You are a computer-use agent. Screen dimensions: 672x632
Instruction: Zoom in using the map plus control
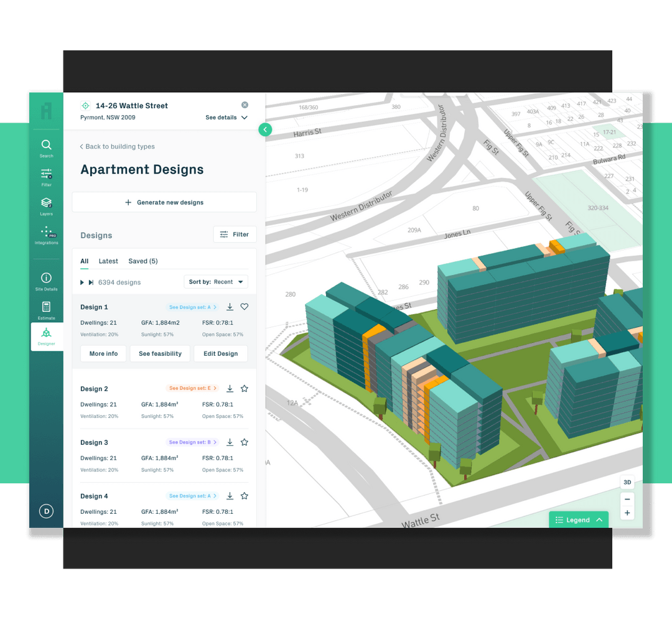coord(627,513)
